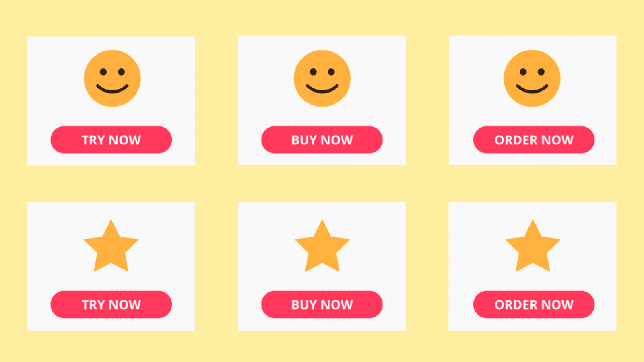Viewport: 644px width, 362px height.
Task: Click the smiley face above BUY NOW
Action: [x=322, y=78]
